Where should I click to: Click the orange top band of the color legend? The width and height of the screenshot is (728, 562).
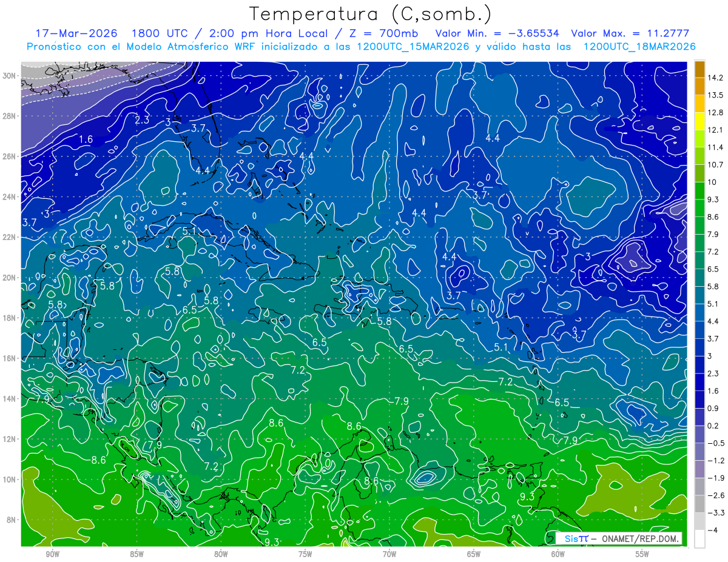699,69
